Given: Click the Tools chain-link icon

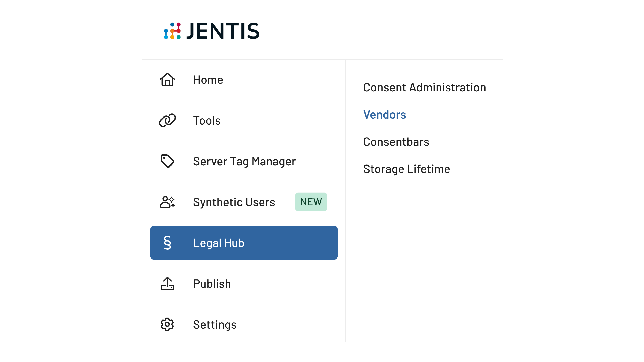Looking at the screenshot, I should [x=167, y=120].
